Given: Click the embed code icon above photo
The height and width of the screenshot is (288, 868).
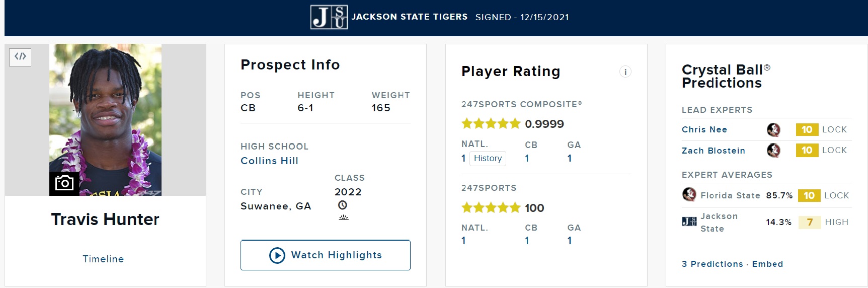Looking at the screenshot, I should (x=20, y=57).
